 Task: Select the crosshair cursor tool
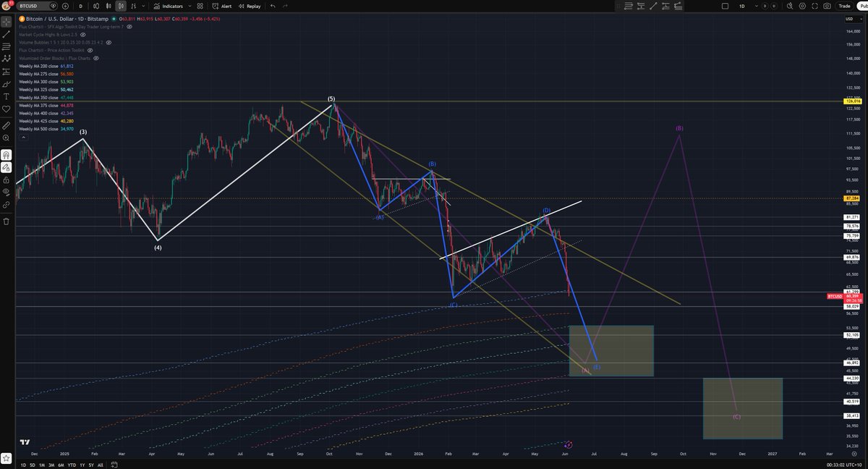coord(7,22)
